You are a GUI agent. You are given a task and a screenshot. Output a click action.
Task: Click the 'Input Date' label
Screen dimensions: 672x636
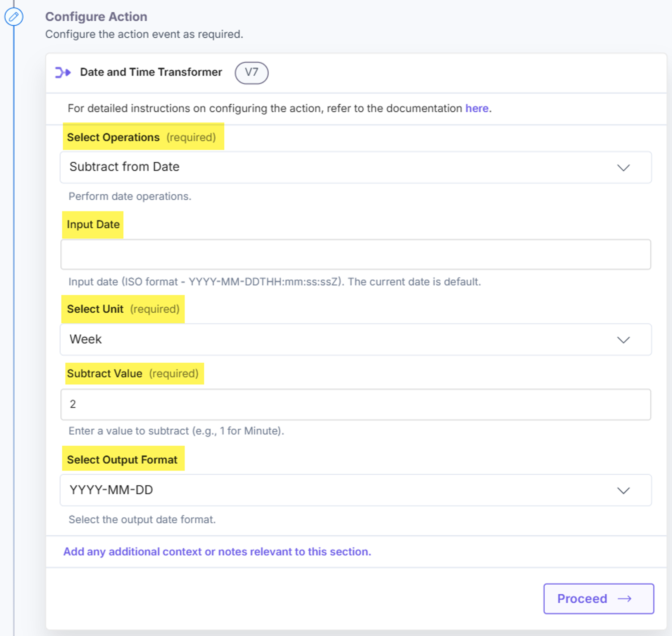point(93,224)
